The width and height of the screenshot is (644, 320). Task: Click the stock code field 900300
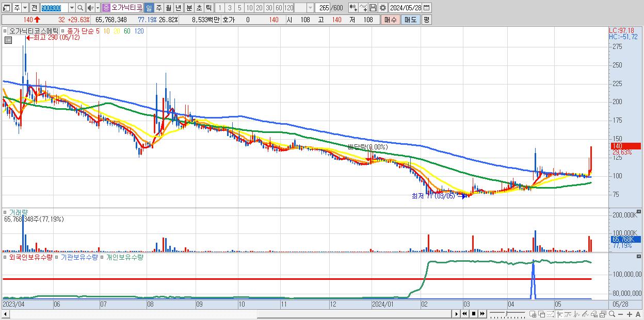[54, 8]
